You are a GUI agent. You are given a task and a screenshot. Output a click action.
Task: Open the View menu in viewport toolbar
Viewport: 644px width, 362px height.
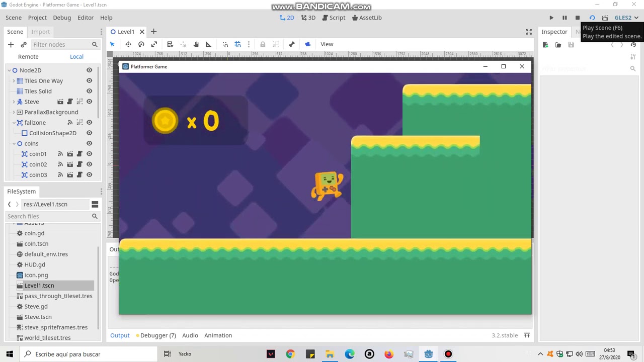point(327,44)
